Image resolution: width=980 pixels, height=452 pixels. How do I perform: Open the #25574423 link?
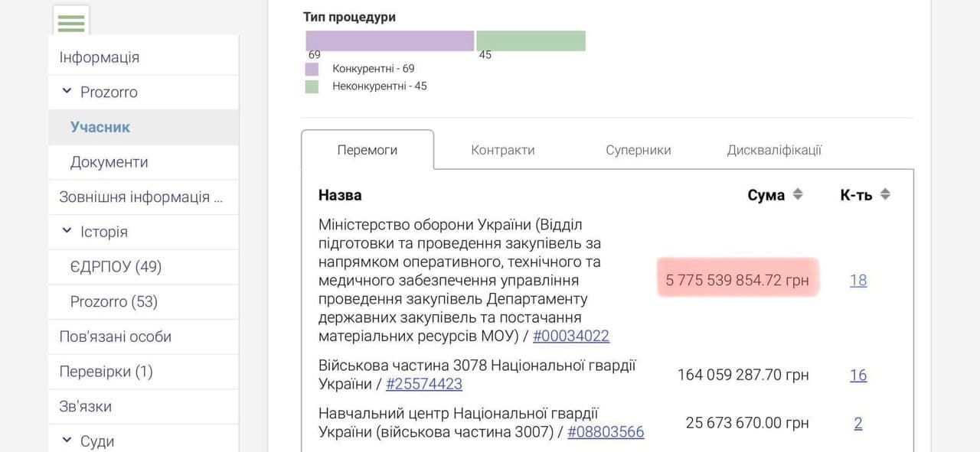point(423,383)
